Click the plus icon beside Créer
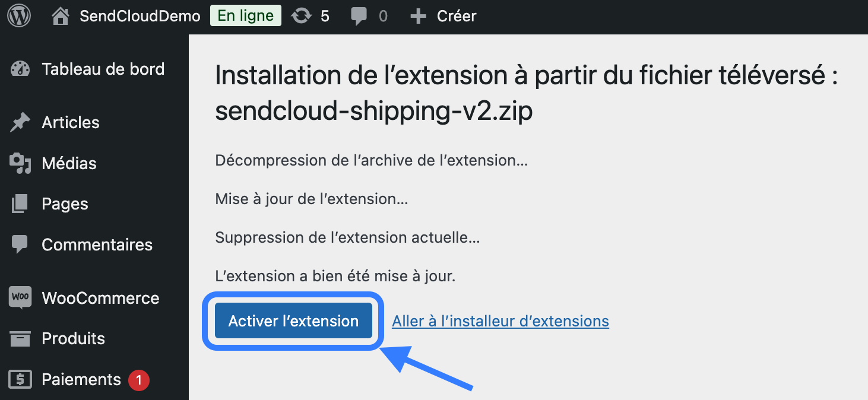The width and height of the screenshot is (868, 400). 419,16
